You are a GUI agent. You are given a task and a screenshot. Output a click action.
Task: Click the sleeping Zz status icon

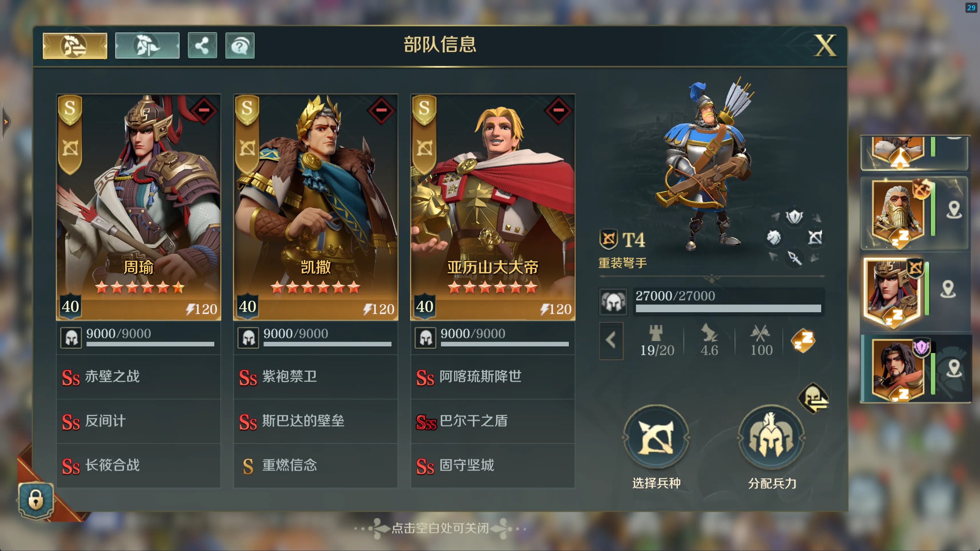(803, 340)
